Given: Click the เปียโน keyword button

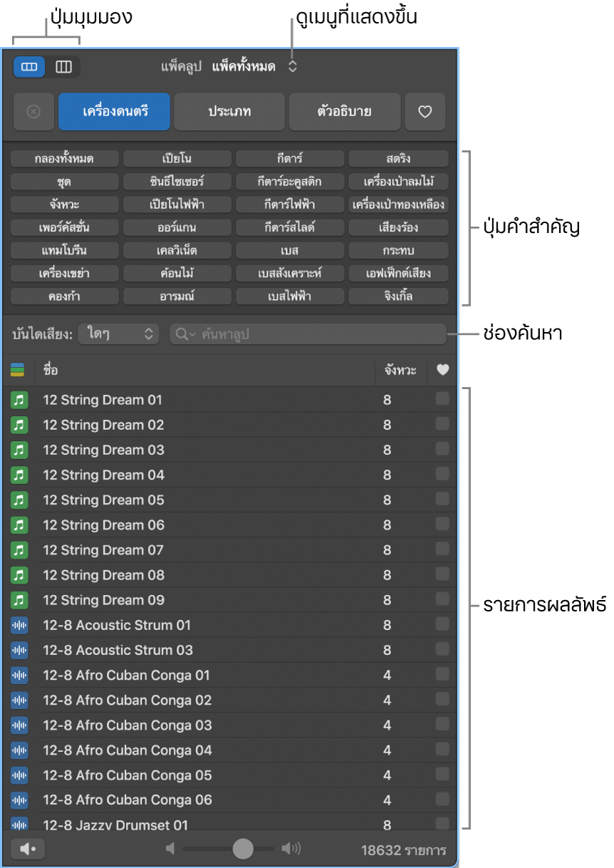Looking at the screenshot, I should (176, 158).
